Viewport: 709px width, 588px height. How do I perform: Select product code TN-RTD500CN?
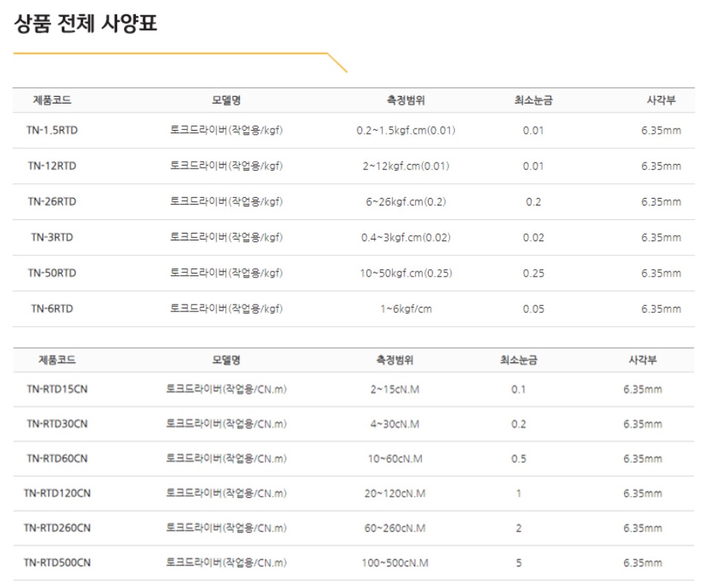(57, 563)
